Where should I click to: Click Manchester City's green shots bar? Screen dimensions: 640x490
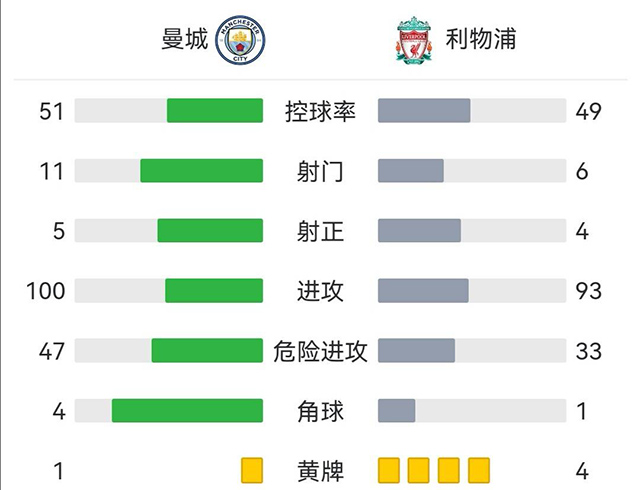coord(201,171)
